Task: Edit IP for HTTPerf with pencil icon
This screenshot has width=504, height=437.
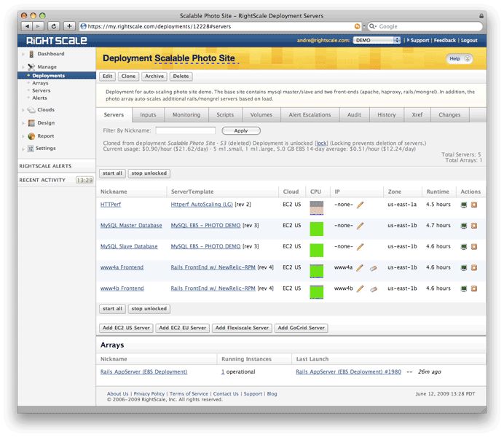Action: pos(361,205)
